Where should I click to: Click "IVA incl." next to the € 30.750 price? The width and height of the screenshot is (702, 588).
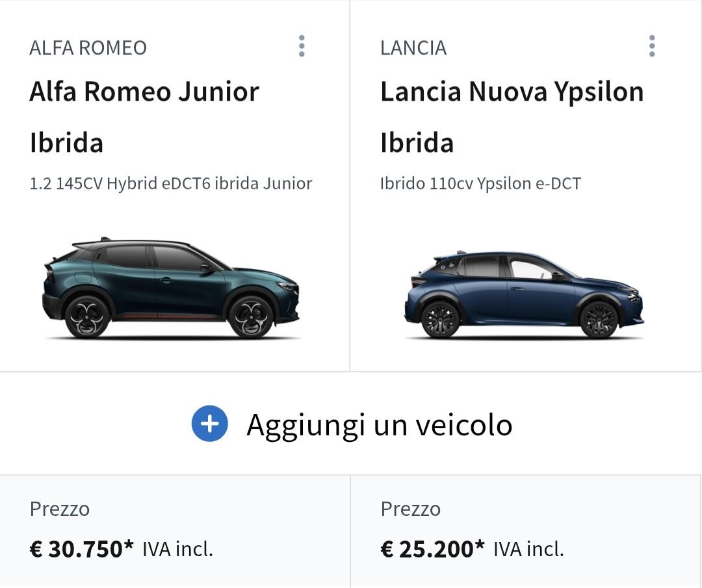[x=177, y=550]
